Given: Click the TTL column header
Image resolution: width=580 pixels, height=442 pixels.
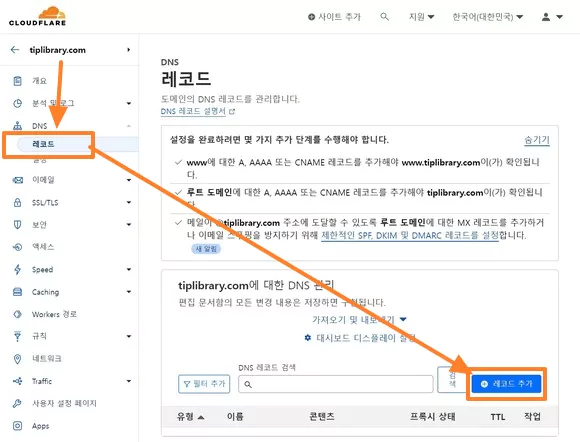Looking at the screenshot, I should point(498,417).
